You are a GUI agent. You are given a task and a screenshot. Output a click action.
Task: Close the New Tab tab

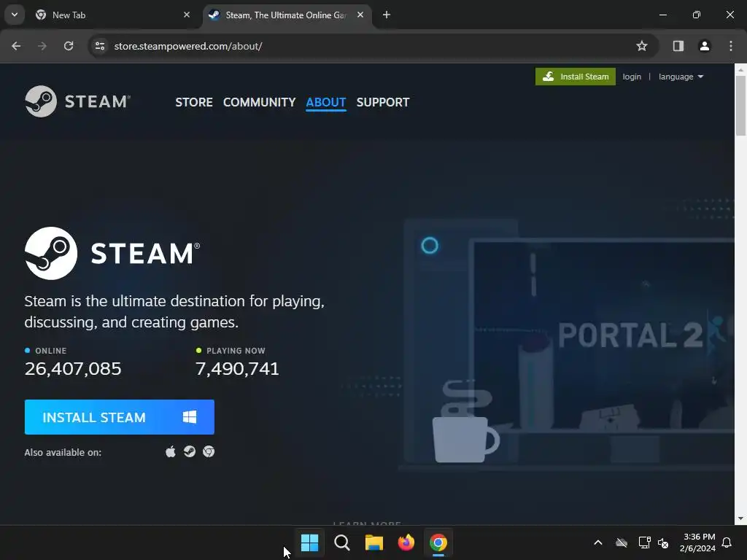(x=187, y=15)
